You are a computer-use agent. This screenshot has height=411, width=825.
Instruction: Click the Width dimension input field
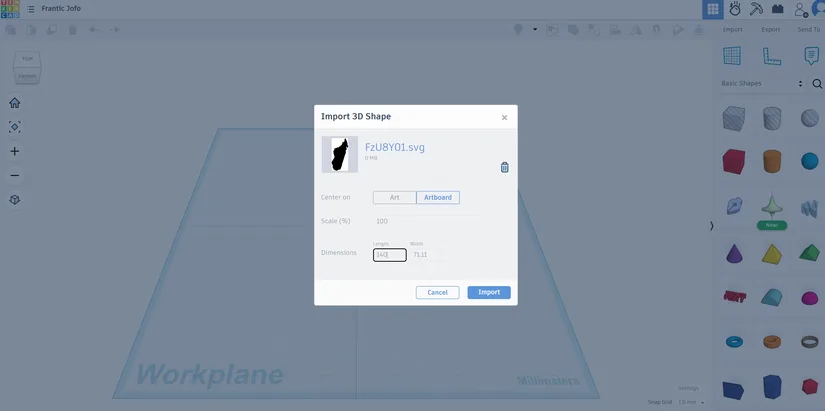pos(427,255)
